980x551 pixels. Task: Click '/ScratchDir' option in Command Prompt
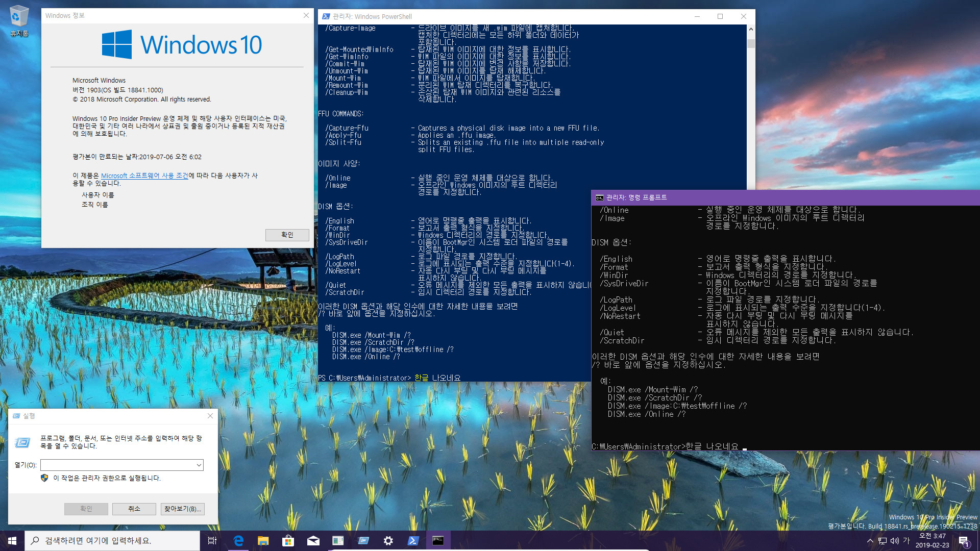(622, 340)
